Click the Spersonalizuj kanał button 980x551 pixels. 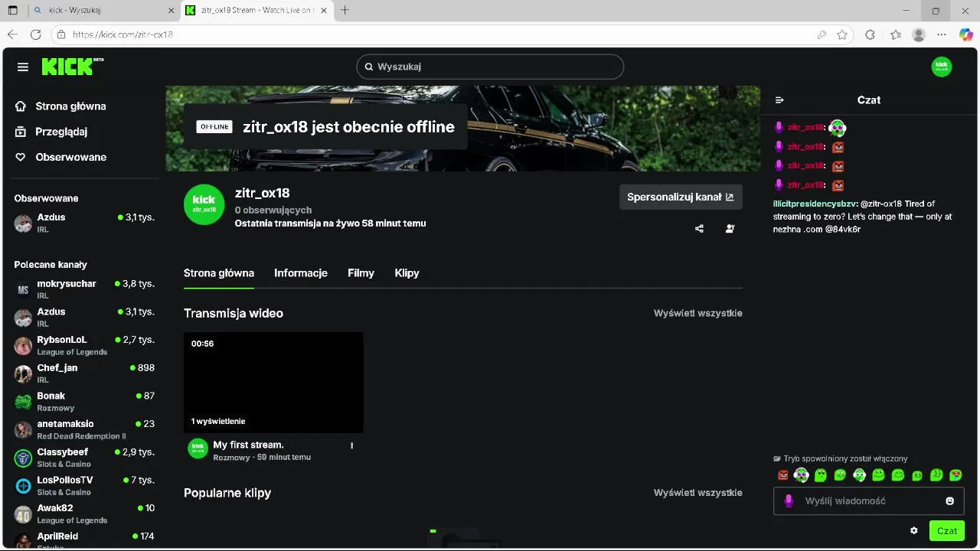pyautogui.click(x=681, y=197)
